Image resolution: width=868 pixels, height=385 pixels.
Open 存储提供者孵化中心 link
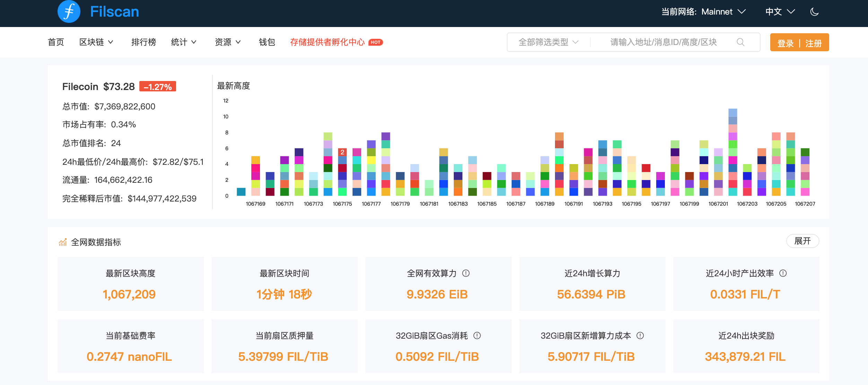coord(327,42)
